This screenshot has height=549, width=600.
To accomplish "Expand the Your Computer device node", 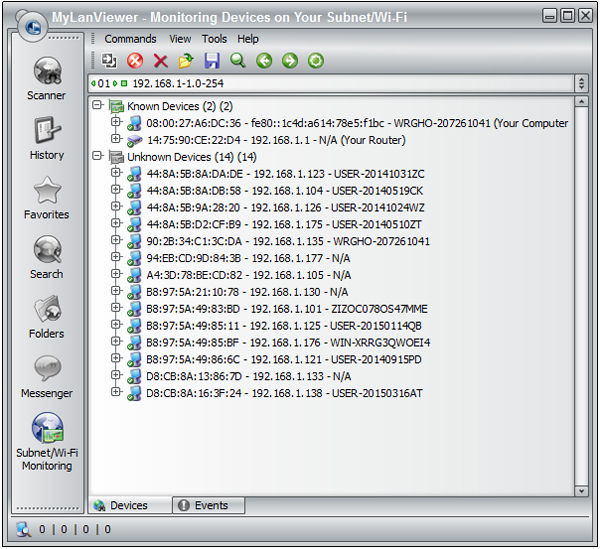I will pos(116,122).
